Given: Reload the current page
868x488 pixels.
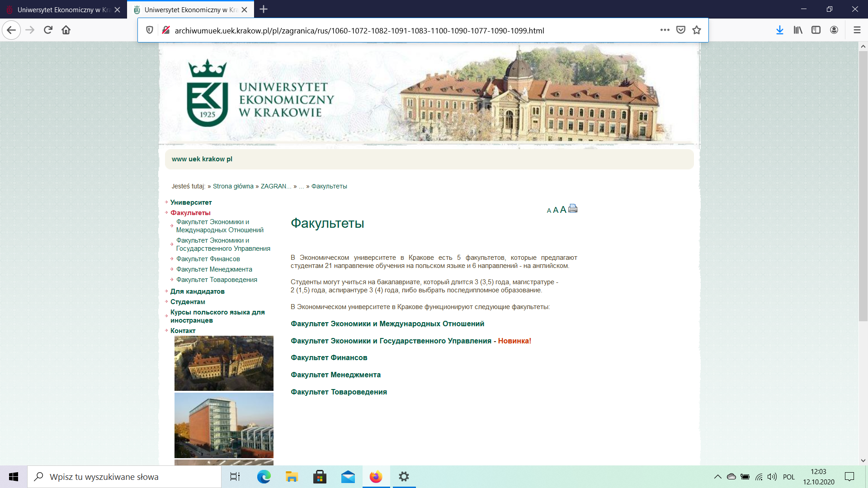Looking at the screenshot, I should pos(48,30).
